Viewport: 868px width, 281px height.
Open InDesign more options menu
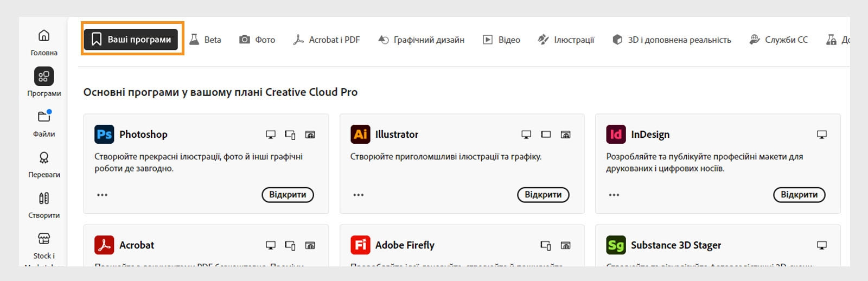click(614, 195)
